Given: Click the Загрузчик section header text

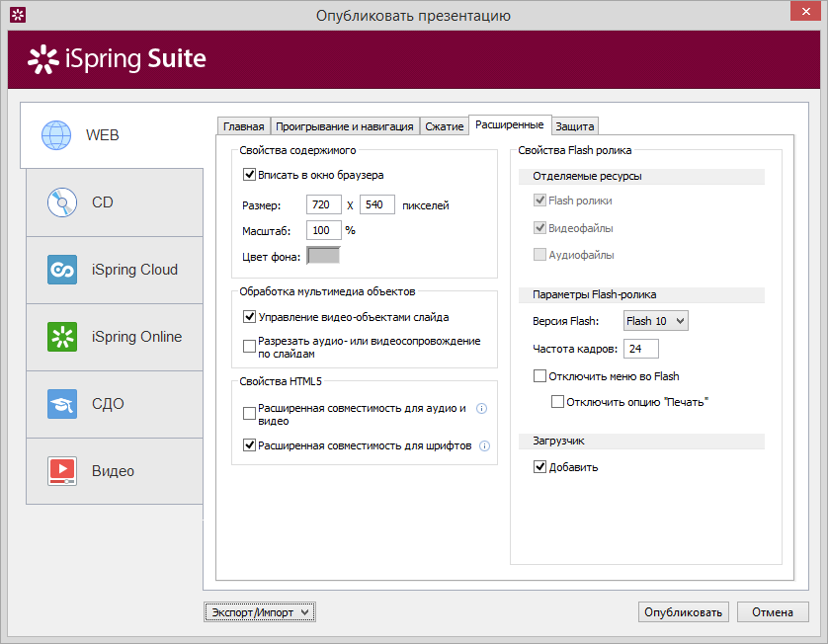Looking at the screenshot, I should tap(558, 441).
